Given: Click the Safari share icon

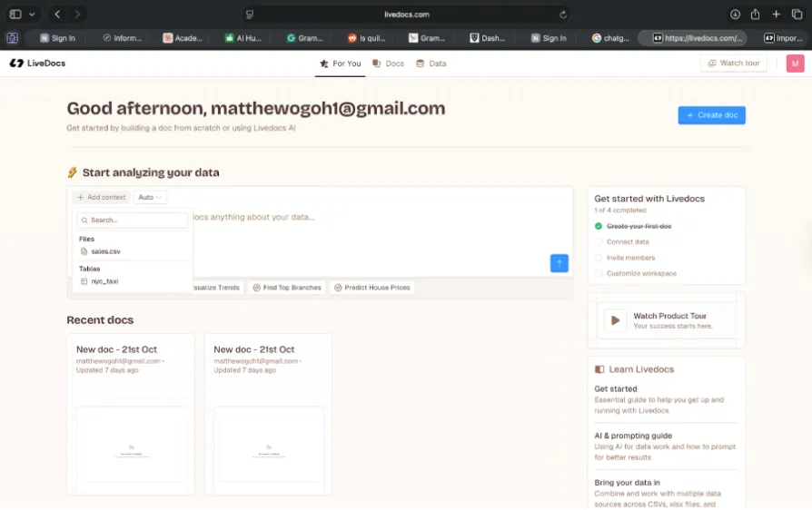Looking at the screenshot, I should click(x=755, y=15).
